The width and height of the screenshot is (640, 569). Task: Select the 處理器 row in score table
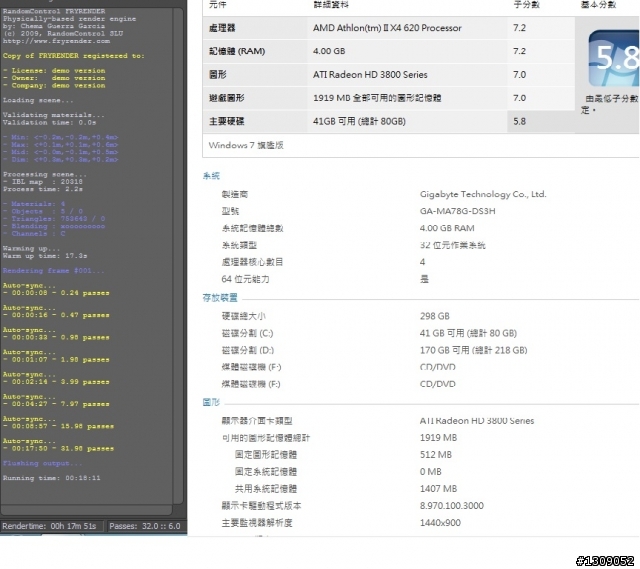click(389, 28)
